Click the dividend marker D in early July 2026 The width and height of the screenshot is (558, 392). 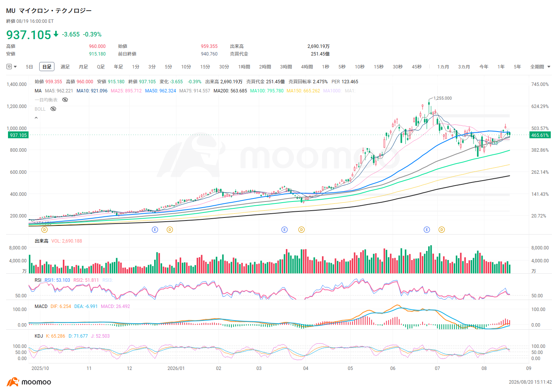pyautogui.click(x=442, y=230)
